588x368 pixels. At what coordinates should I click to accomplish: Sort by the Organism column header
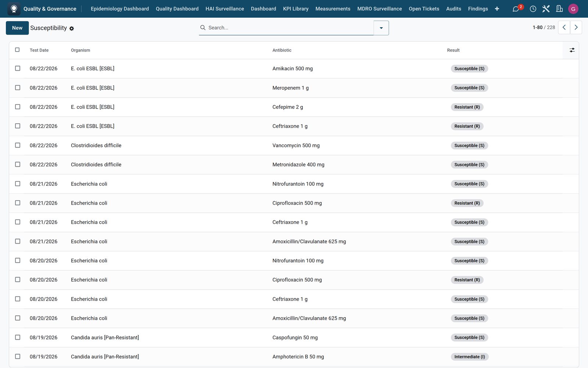[80, 50]
